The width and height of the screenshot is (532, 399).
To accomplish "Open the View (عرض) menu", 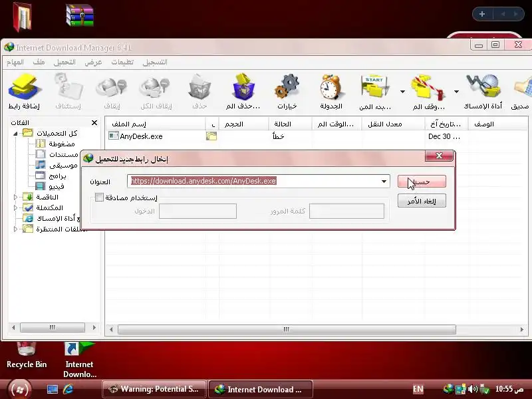I will click(x=93, y=63).
